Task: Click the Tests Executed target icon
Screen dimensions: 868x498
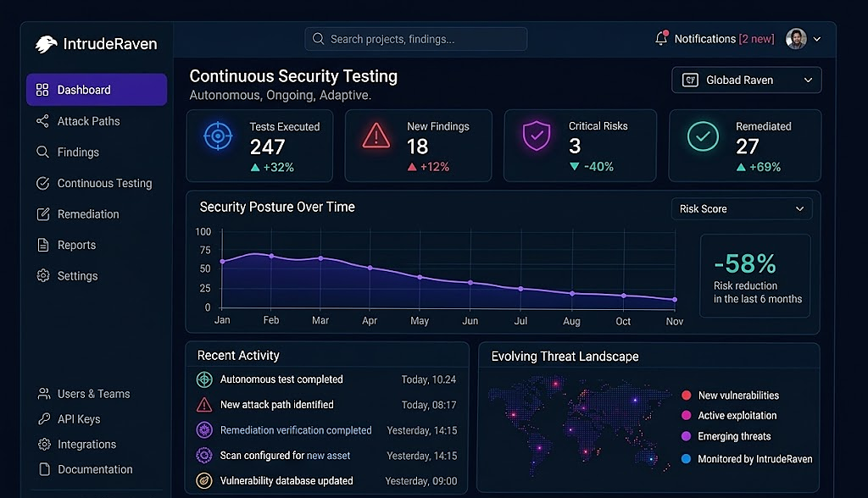Action: (x=218, y=136)
